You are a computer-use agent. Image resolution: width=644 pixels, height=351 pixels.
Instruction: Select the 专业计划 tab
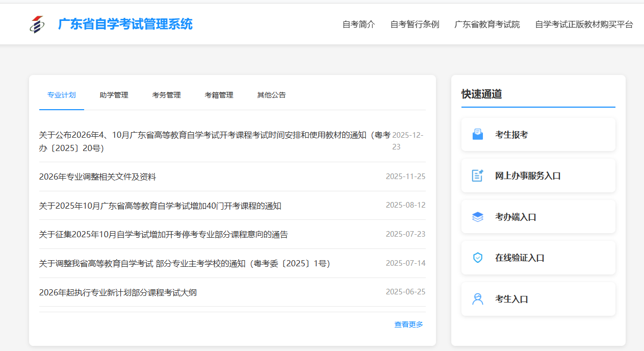(61, 95)
